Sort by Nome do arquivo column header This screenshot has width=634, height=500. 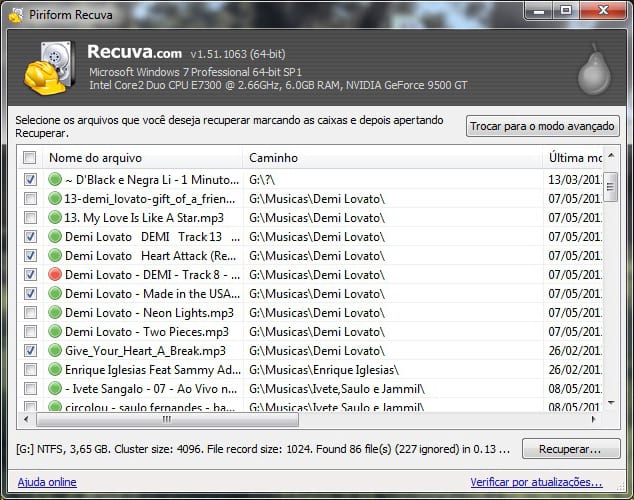tap(143, 158)
